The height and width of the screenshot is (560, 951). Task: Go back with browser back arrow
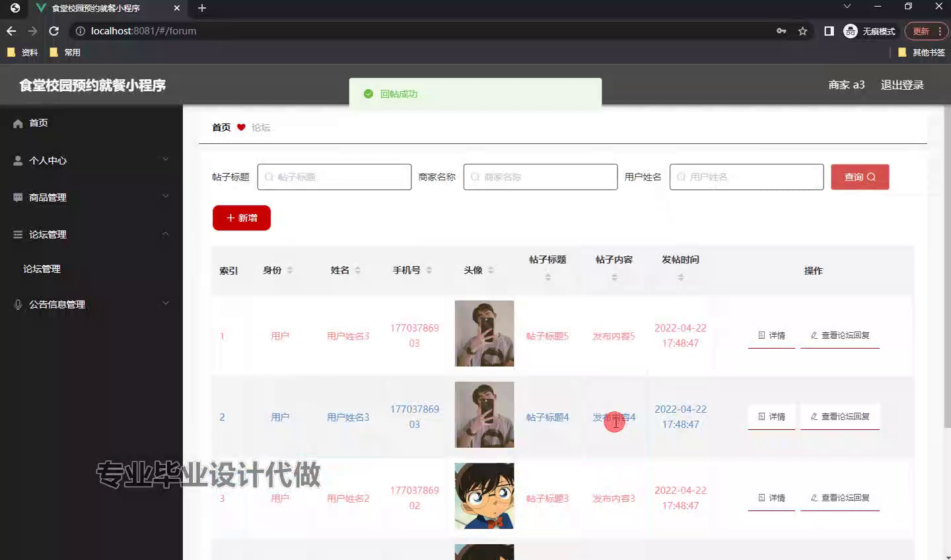11,31
